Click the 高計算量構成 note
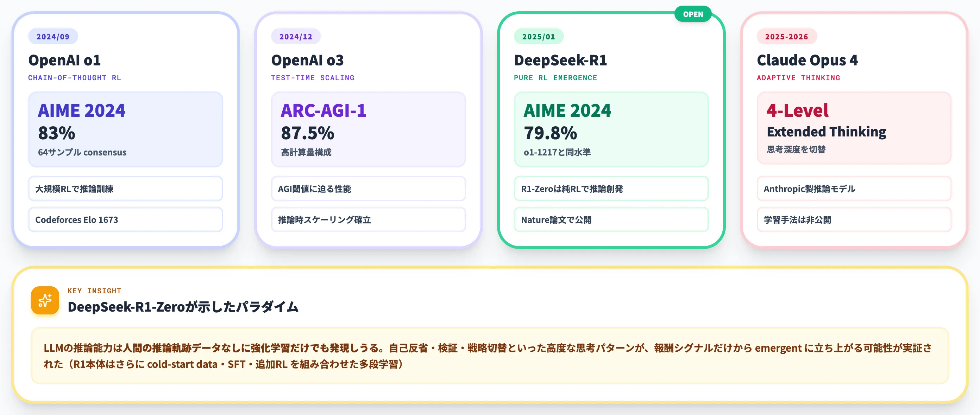Viewport: 980px width, 415px height. pos(306,152)
